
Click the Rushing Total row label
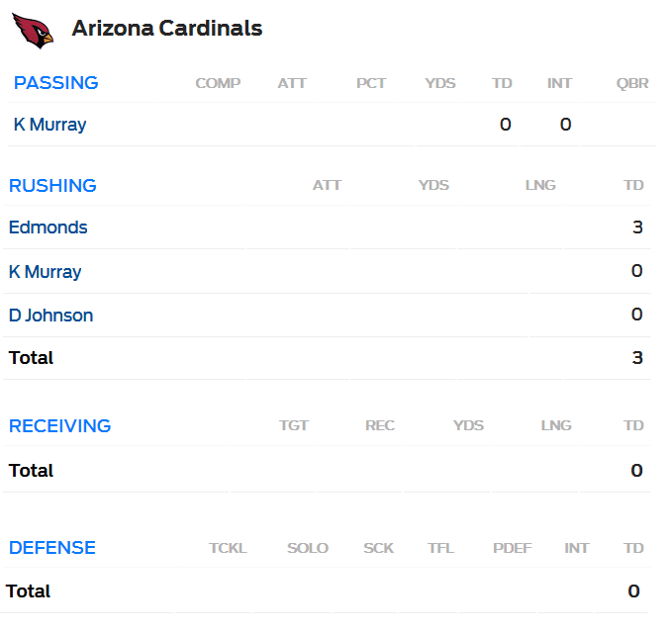(31, 358)
